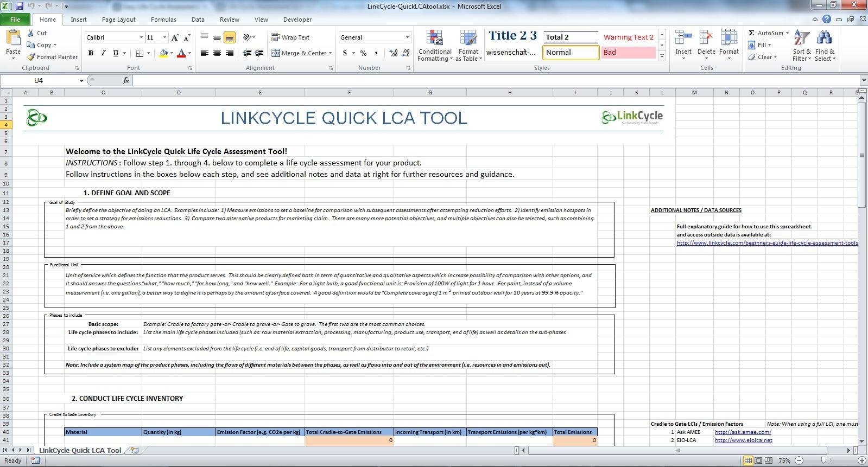The width and height of the screenshot is (868, 467).
Task: Open the font size dropdown
Action: [165, 37]
